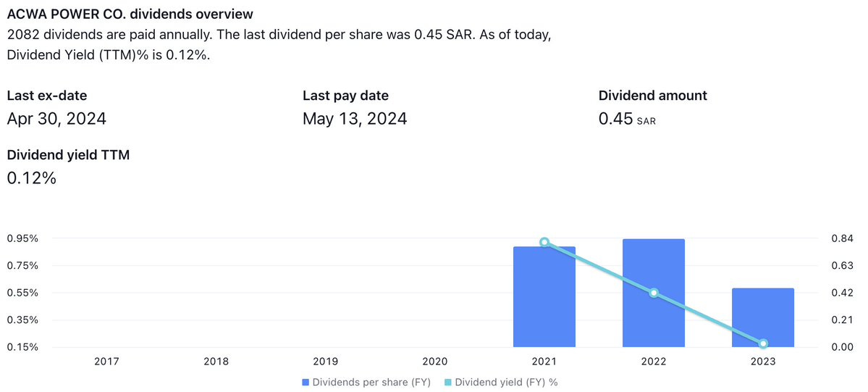This screenshot has height=392, width=868.
Task: Toggle the Dividend yield (FY) % legend item
Action: coord(500,382)
